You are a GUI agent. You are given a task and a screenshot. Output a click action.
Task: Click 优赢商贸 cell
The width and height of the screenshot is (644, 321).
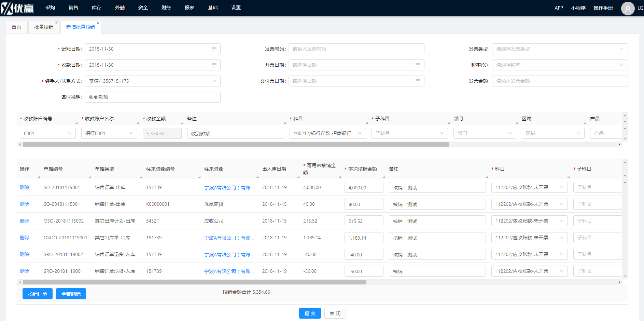tap(214, 204)
